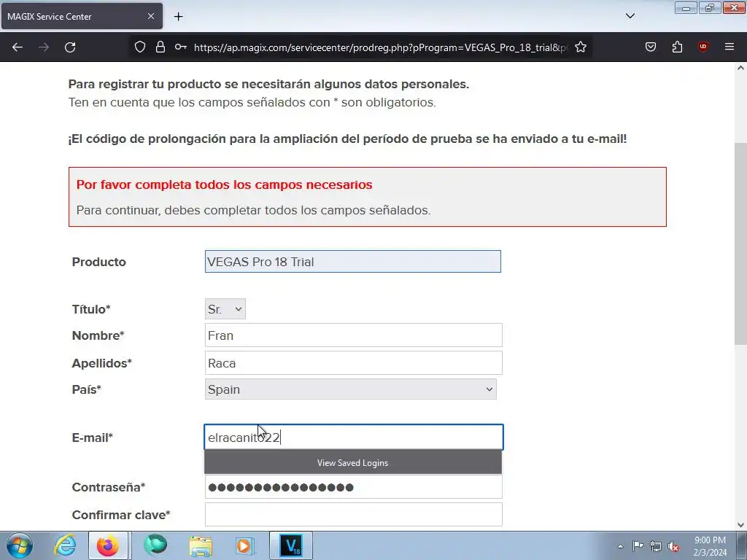The image size is (747, 560).
Task: Click the red heading Por favor completa todos los campos necesarios
Action: coord(225,184)
